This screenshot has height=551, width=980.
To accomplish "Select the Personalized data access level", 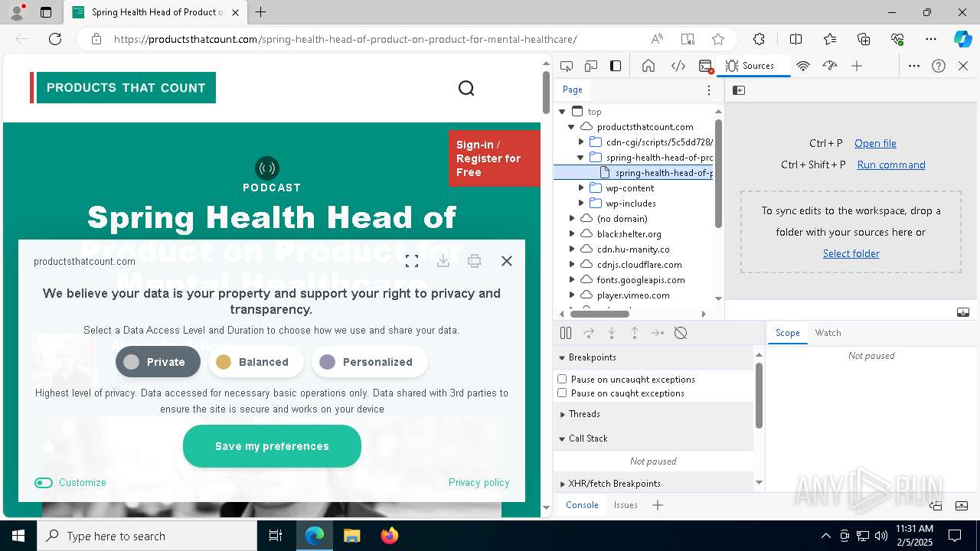I will coord(369,362).
